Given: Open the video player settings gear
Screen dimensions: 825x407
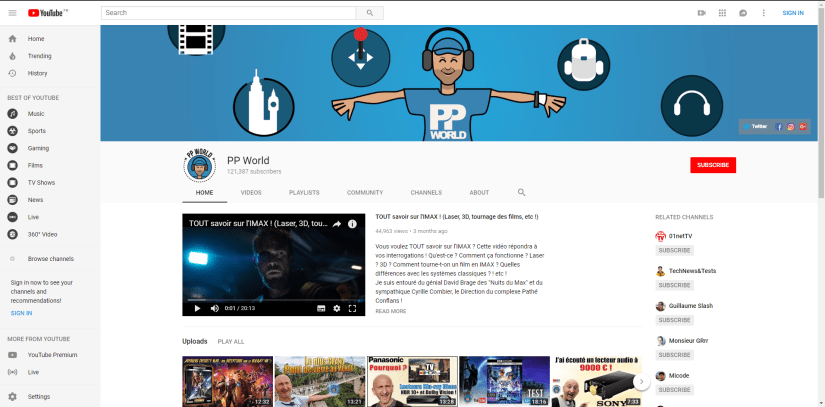Looking at the screenshot, I should point(336,308).
